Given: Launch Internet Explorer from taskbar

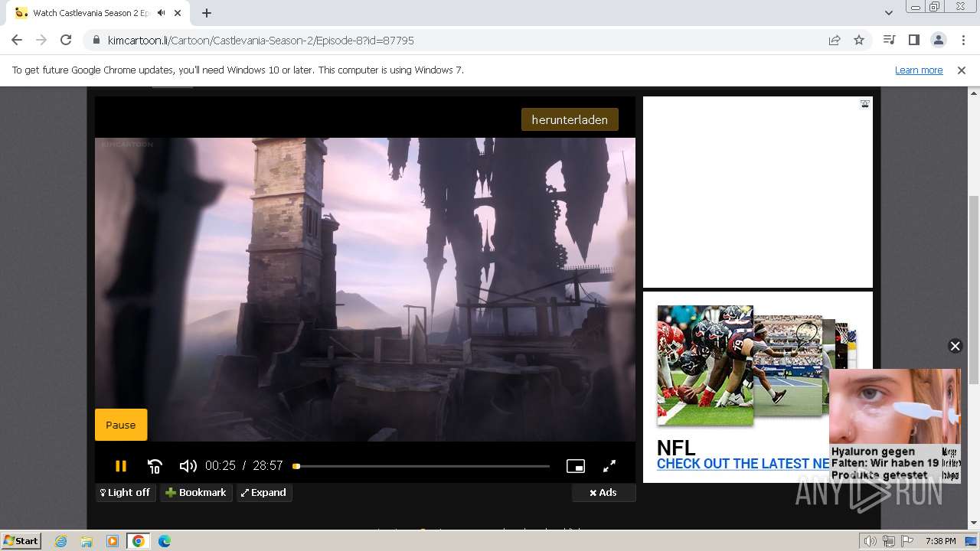Looking at the screenshot, I should click(x=60, y=541).
